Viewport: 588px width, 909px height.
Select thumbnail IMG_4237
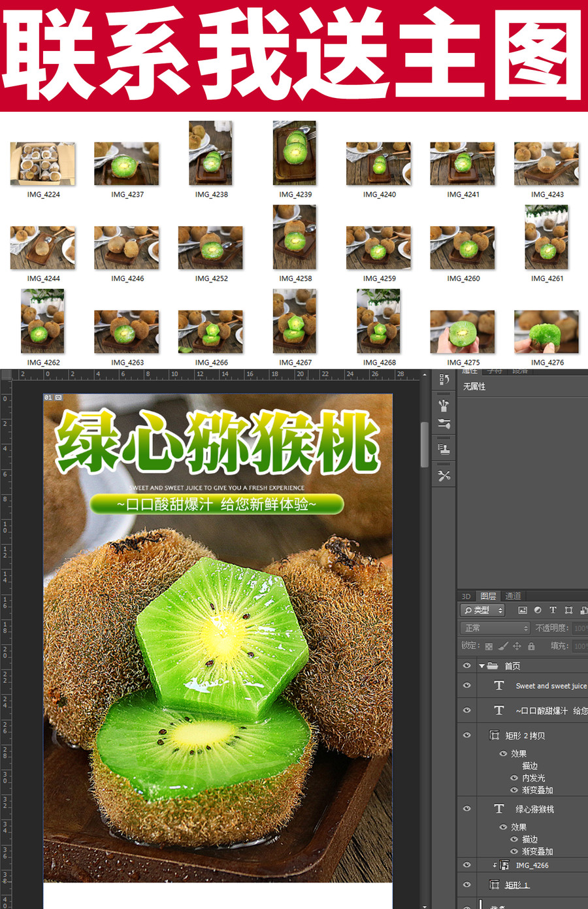tap(127, 163)
